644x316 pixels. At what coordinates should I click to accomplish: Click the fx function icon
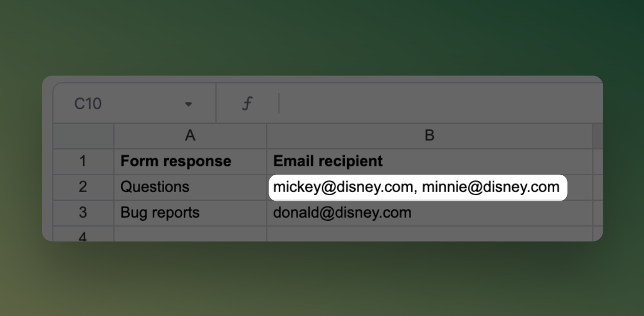247,103
